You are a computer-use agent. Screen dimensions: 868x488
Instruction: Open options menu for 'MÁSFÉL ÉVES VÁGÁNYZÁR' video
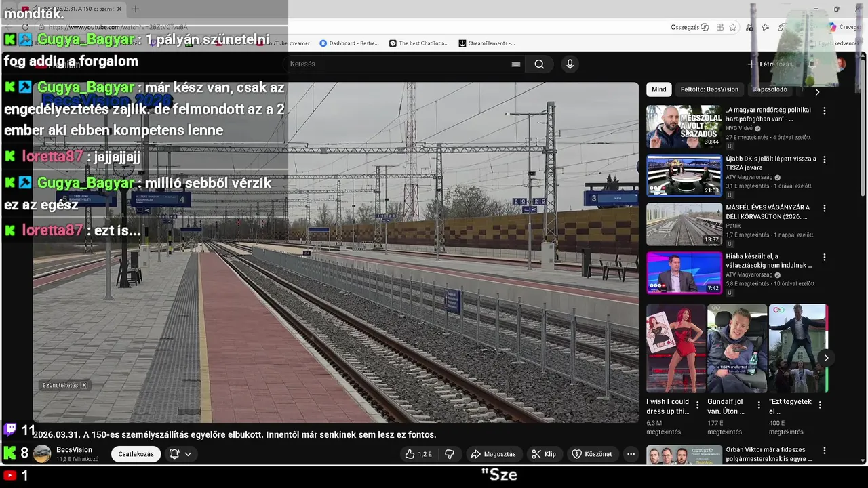(x=825, y=208)
